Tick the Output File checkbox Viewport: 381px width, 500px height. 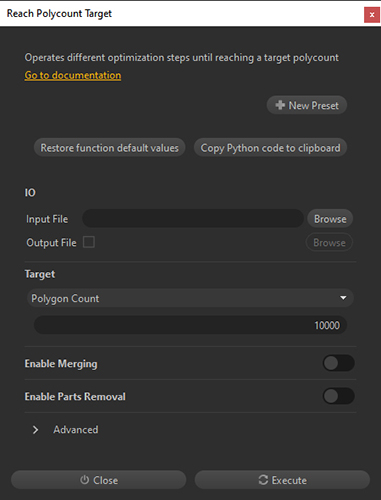point(89,242)
